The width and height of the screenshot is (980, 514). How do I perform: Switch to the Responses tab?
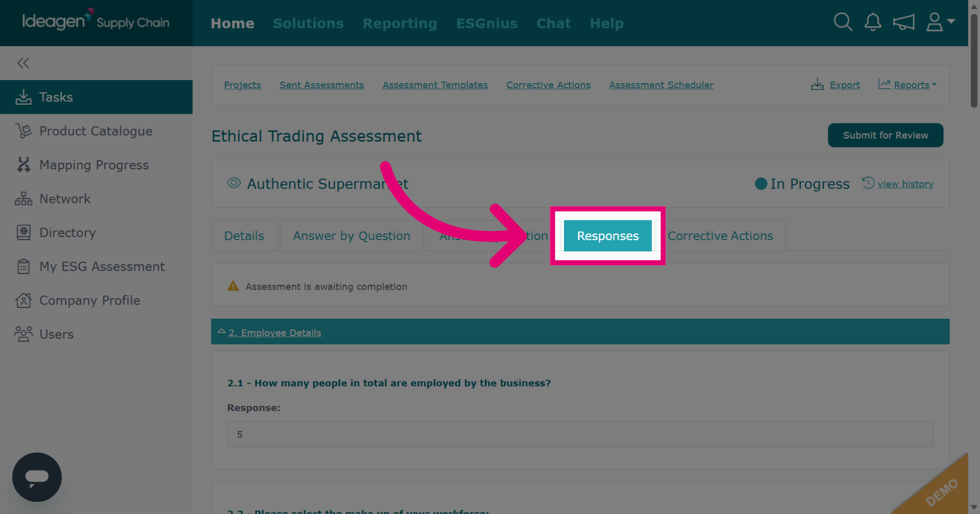(x=607, y=236)
